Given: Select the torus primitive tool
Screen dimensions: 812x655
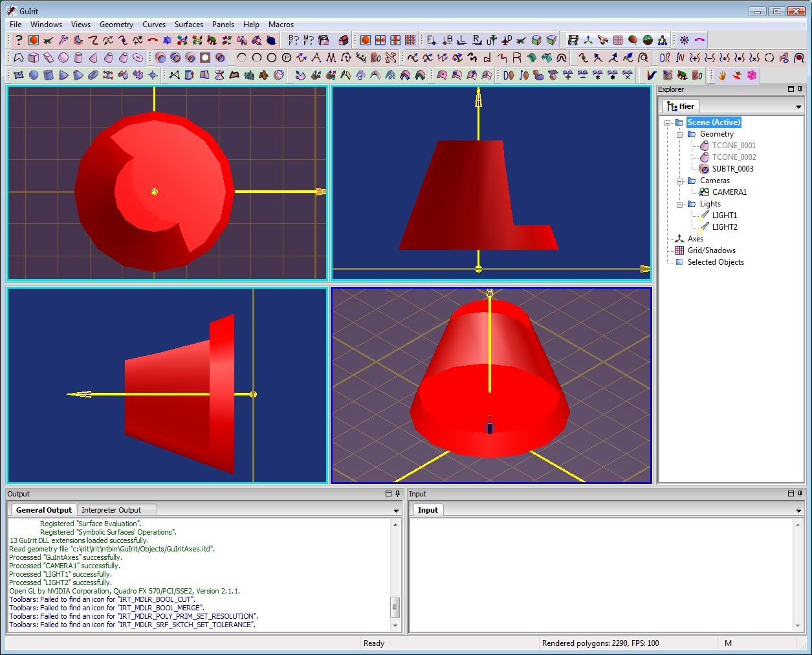Looking at the screenshot, I should click(138, 58).
